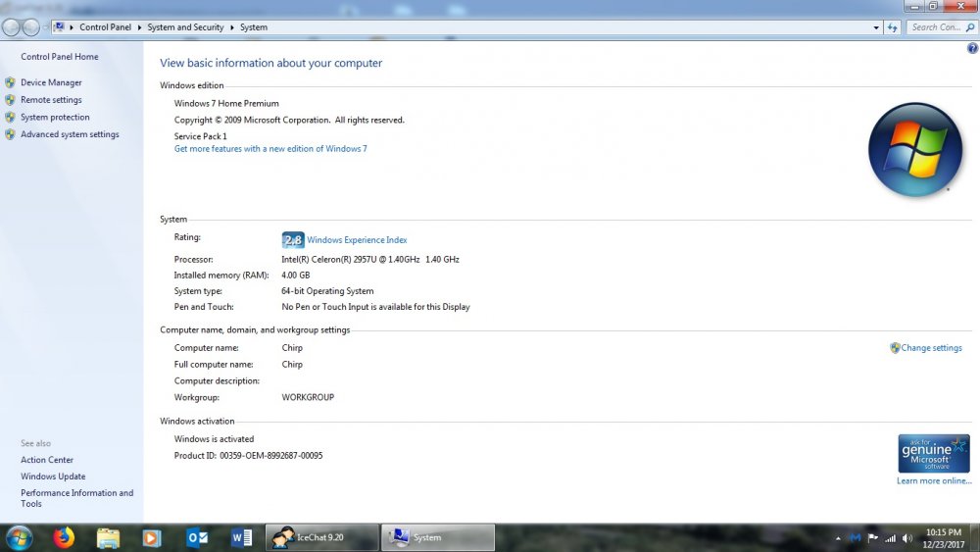Click the 64-bit Operating System text
Image resolution: width=980 pixels, height=552 pixels.
click(327, 291)
